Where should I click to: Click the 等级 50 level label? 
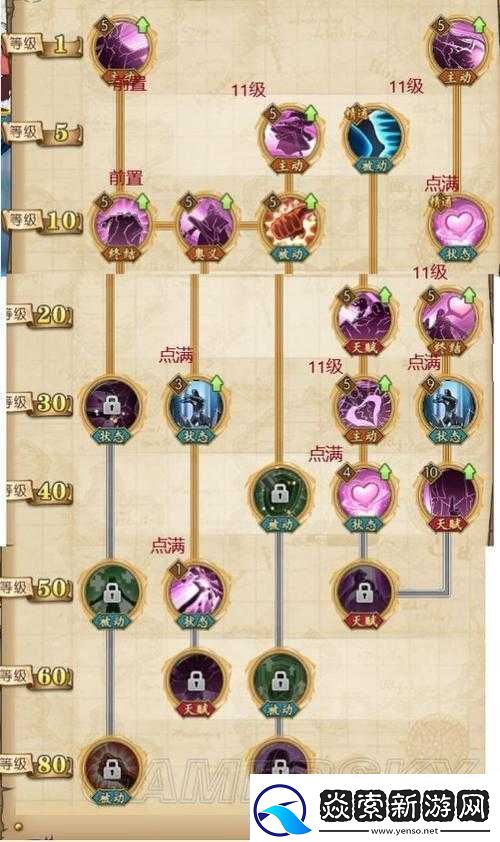tap(37, 588)
